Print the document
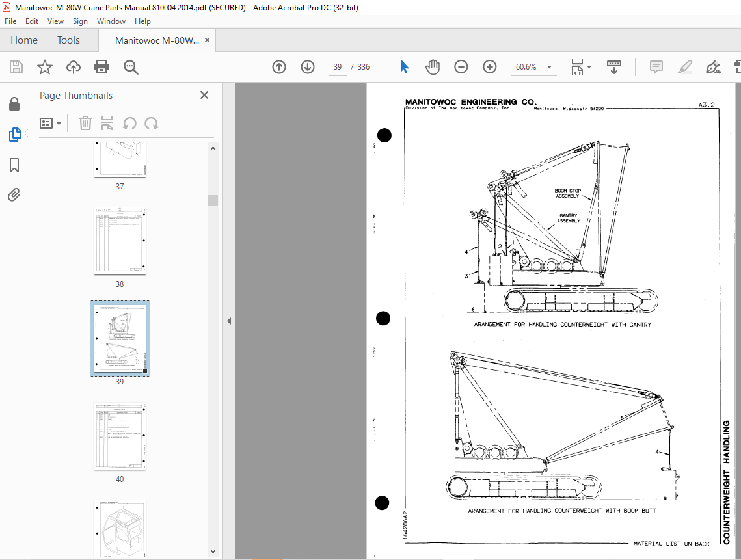 coord(101,67)
